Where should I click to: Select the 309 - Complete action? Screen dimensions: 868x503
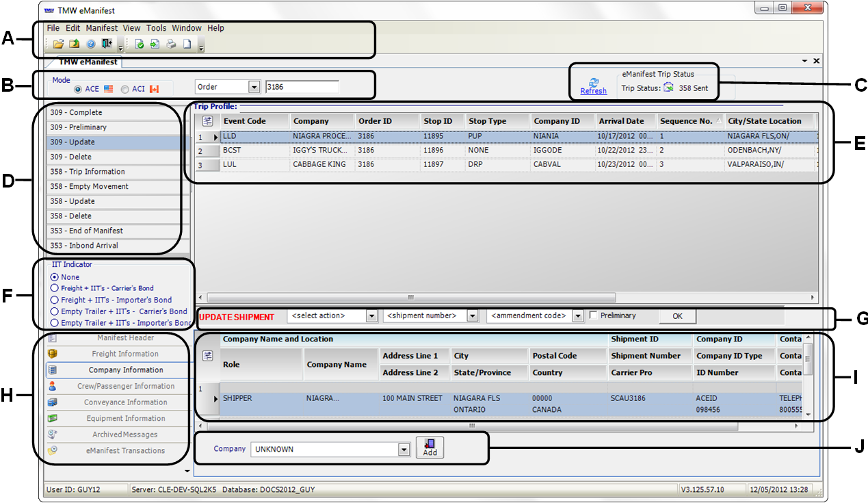click(x=118, y=112)
